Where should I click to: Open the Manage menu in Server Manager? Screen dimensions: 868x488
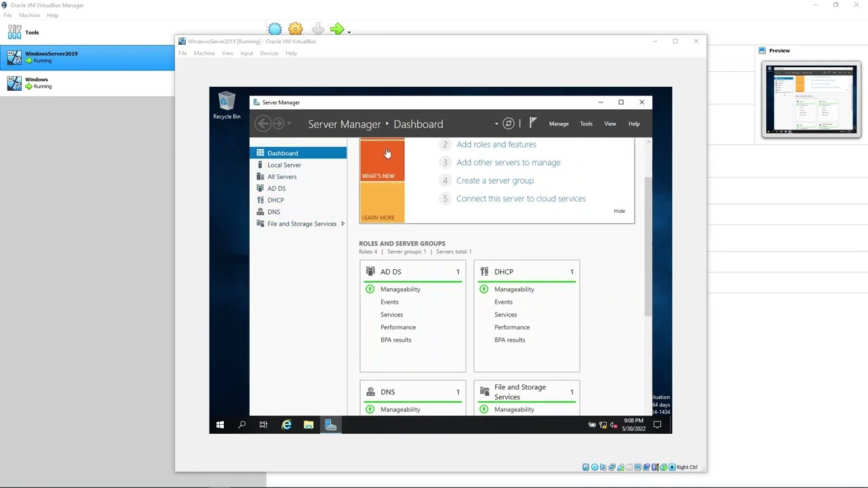point(559,124)
